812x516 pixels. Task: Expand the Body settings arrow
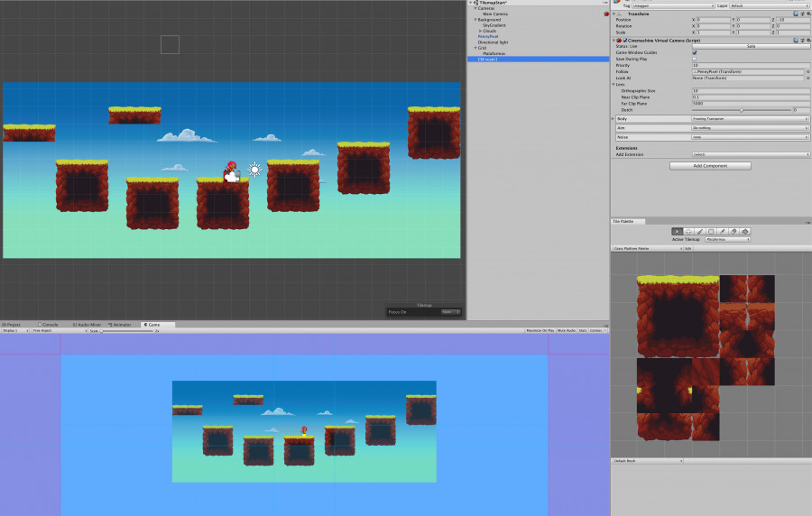point(614,119)
